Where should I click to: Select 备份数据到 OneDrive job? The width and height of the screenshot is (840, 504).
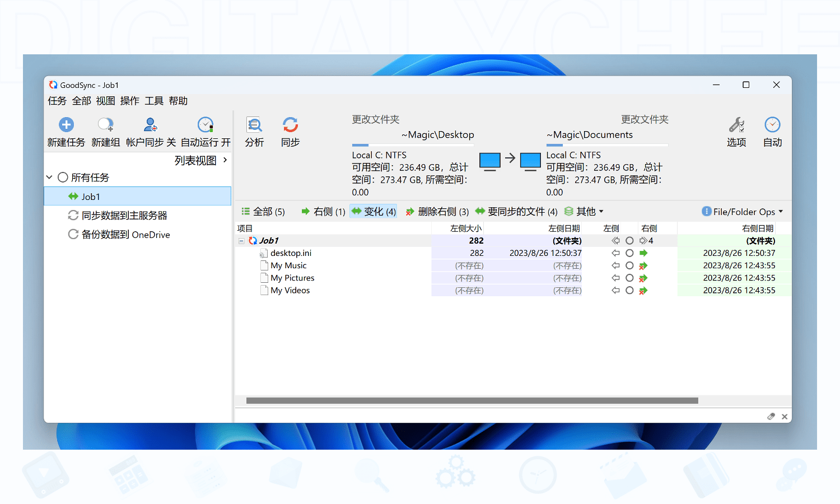pyautogui.click(x=125, y=235)
